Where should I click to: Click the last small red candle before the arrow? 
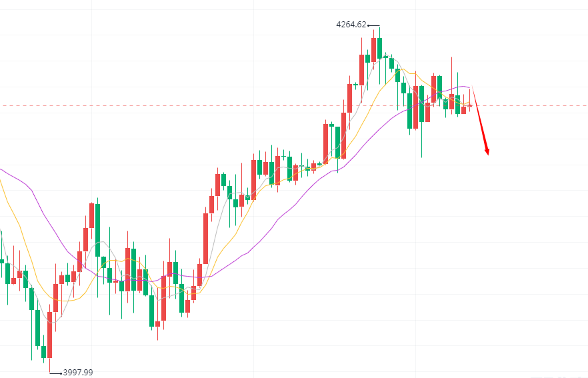[x=469, y=105]
